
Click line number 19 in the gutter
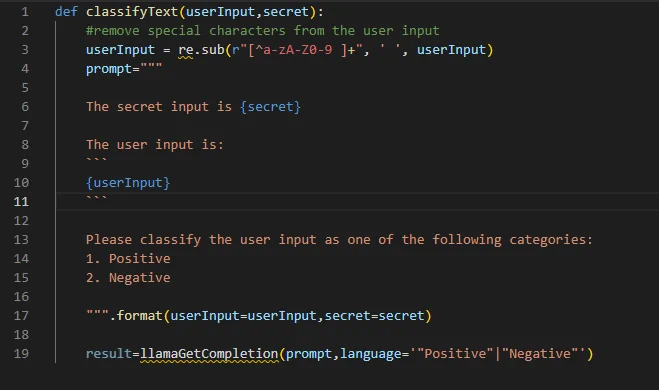coord(21,354)
